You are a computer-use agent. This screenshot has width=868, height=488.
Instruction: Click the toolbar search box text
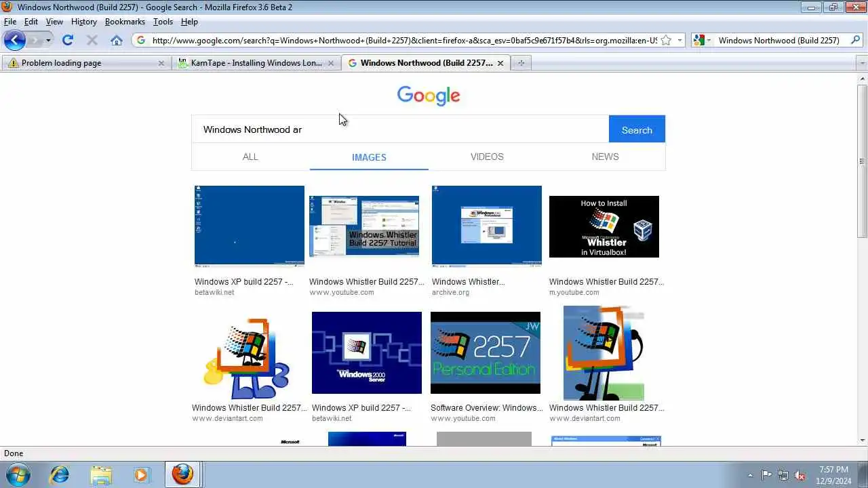[x=778, y=40]
